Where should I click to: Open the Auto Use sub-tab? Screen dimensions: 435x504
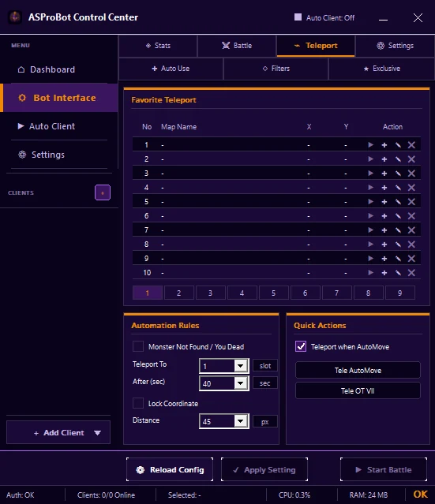[171, 69]
